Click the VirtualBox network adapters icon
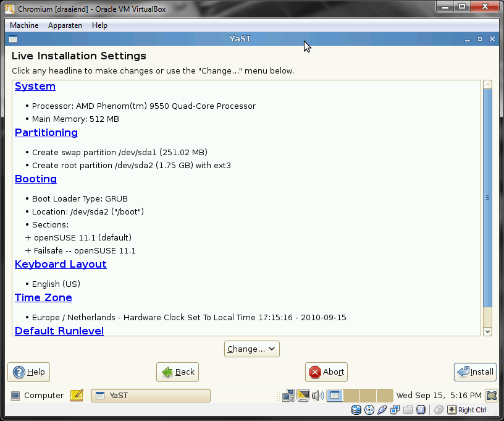Image resolution: width=504 pixels, height=421 pixels. pyautogui.click(x=395, y=410)
